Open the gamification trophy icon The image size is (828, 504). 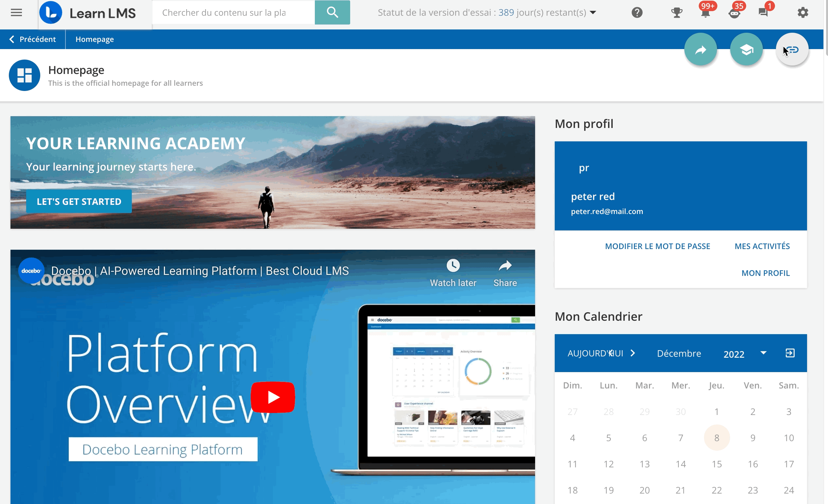point(676,13)
